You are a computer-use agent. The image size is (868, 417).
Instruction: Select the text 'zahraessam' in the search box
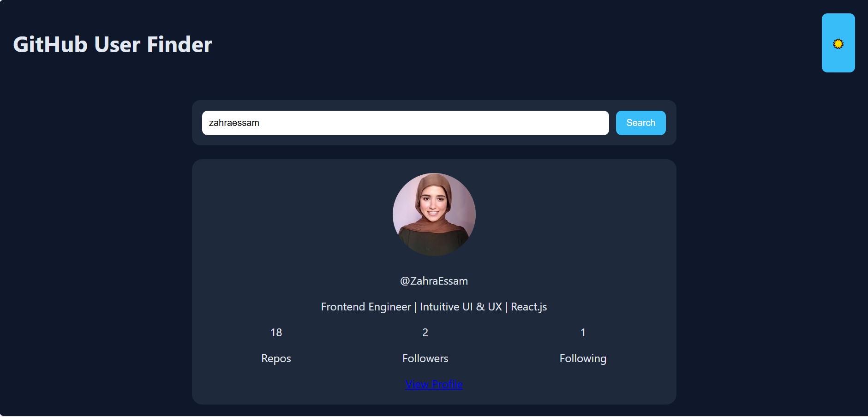(x=234, y=123)
